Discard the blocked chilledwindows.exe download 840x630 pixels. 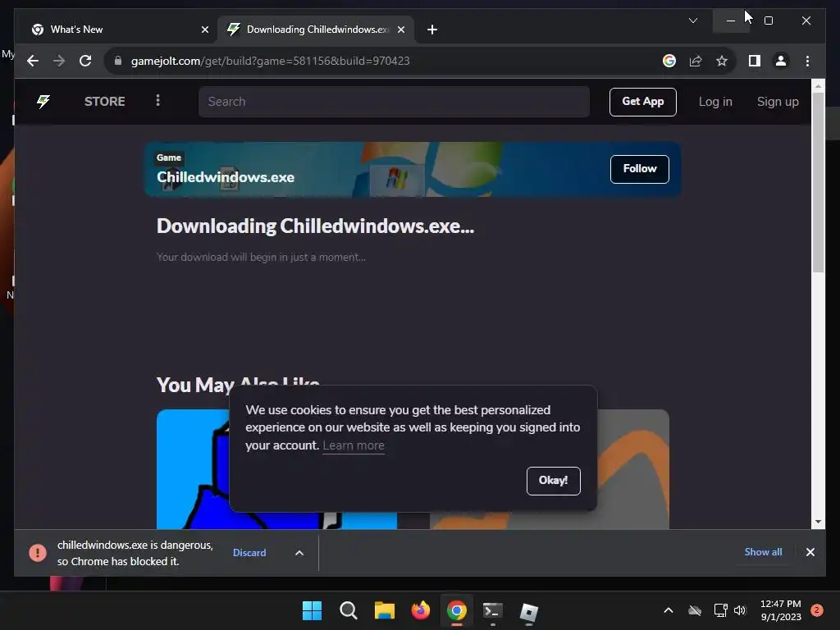(249, 553)
